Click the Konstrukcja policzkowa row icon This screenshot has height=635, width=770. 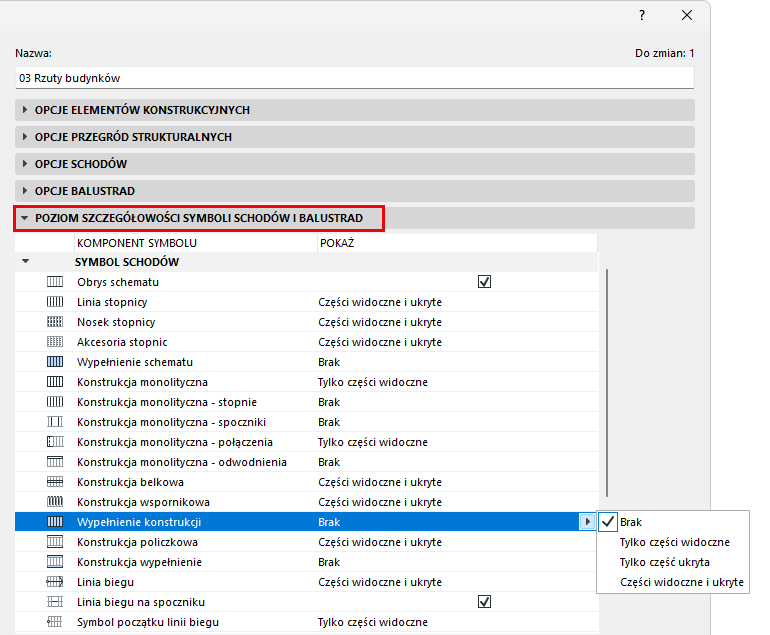coord(55,542)
